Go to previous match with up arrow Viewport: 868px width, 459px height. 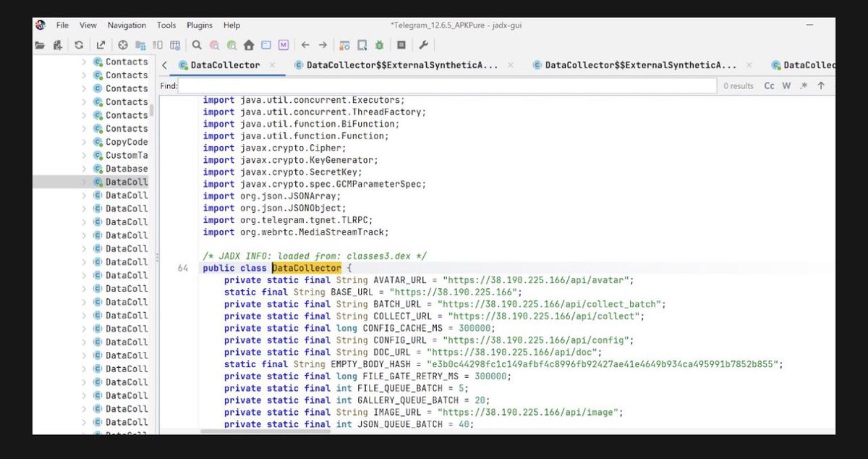point(821,85)
